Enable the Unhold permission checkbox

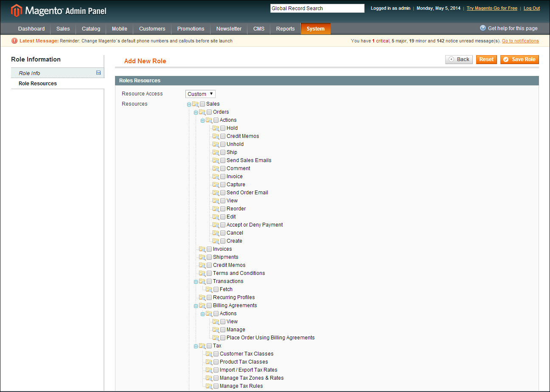[223, 144]
